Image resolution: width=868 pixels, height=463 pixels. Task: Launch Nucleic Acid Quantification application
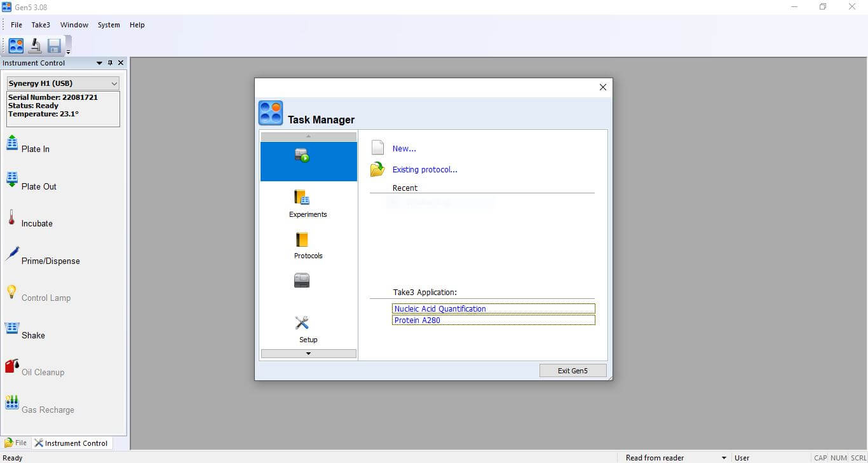pos(494,308)
